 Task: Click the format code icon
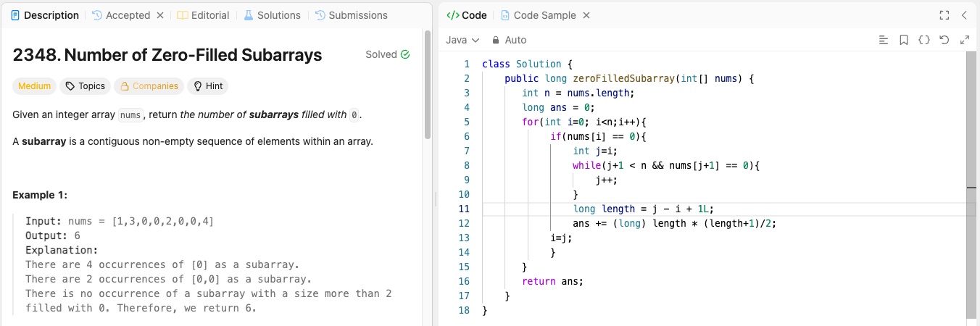(x=883, y=40)
